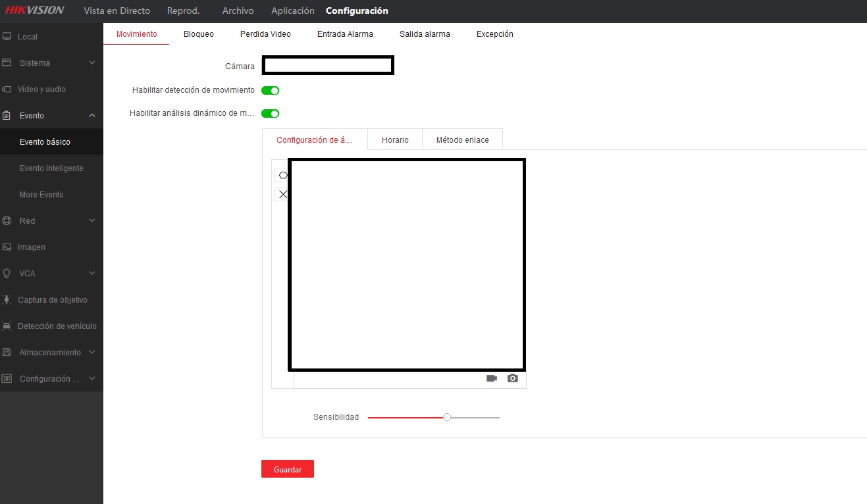The height and width of the screenshot is (504, 867).
Task: Open Captura de objetivo section
Action: coord(52,300)
